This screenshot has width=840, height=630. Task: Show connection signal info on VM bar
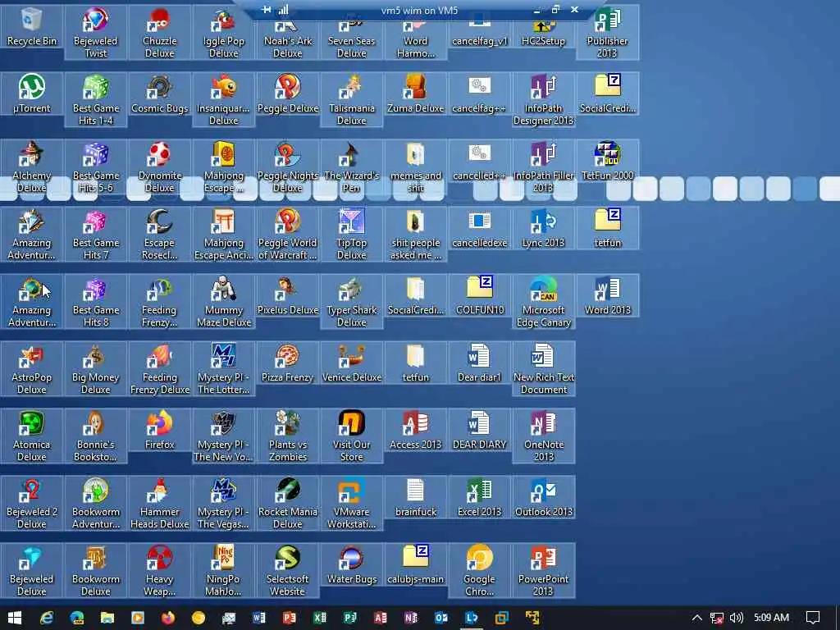pyautogui.click(x=283, y=9)
